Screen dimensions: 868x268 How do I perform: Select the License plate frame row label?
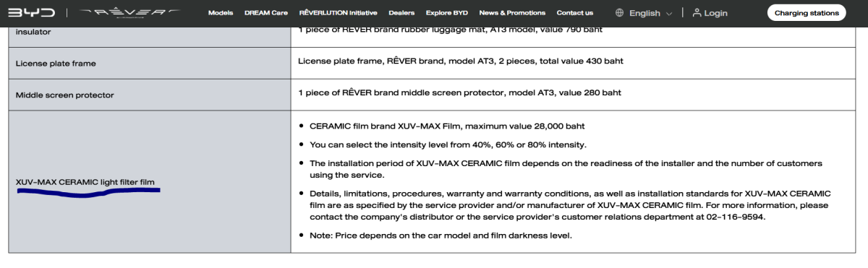56,64
